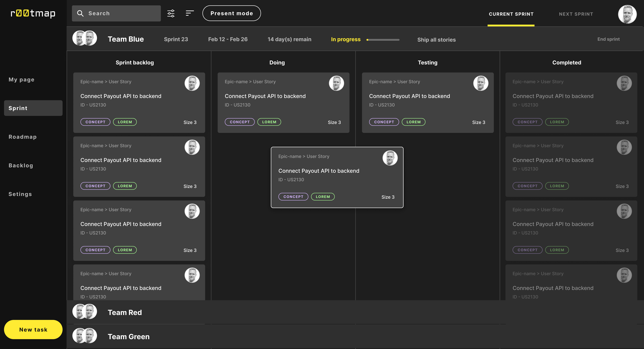Click assignee avatar on the highlighted floating card
The height and width of the screenshot is (349, 644).
pos(390,158)
